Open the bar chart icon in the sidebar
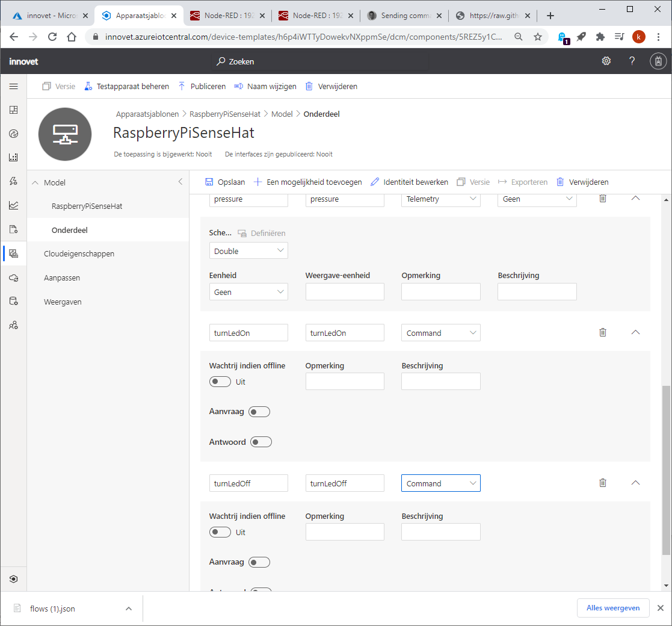 tap(13, 157)
